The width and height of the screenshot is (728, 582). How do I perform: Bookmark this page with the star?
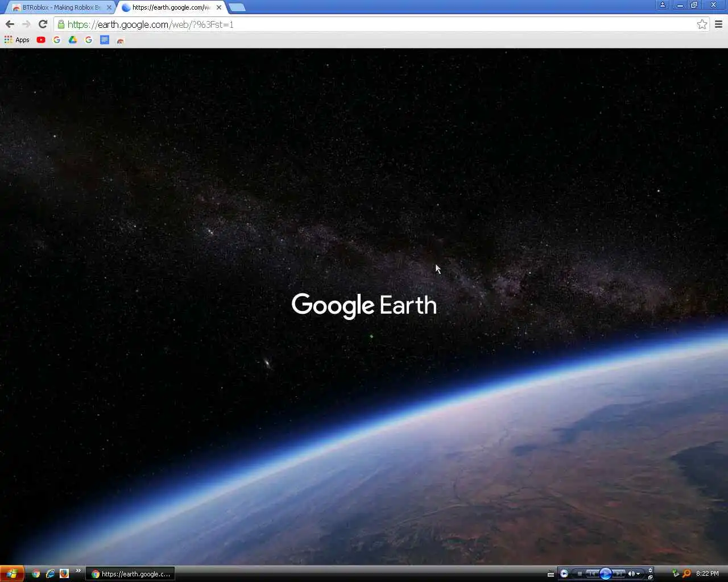click(x=702, y=24)
